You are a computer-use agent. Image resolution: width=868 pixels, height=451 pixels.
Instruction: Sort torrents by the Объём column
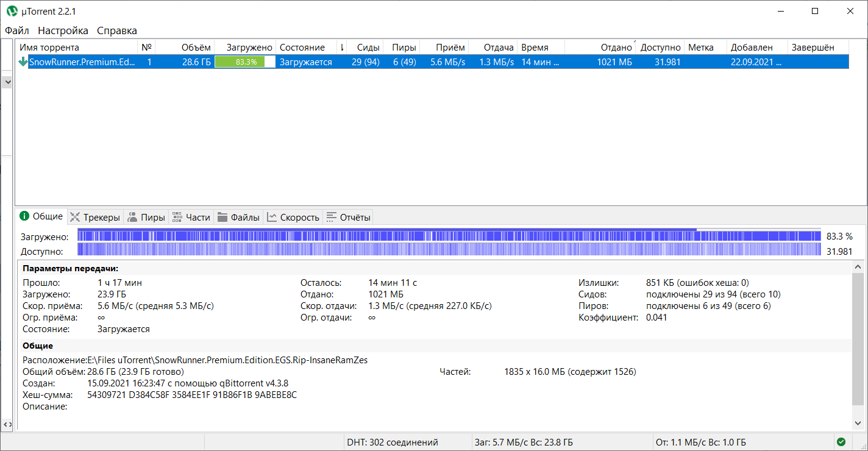click(184, 48)
